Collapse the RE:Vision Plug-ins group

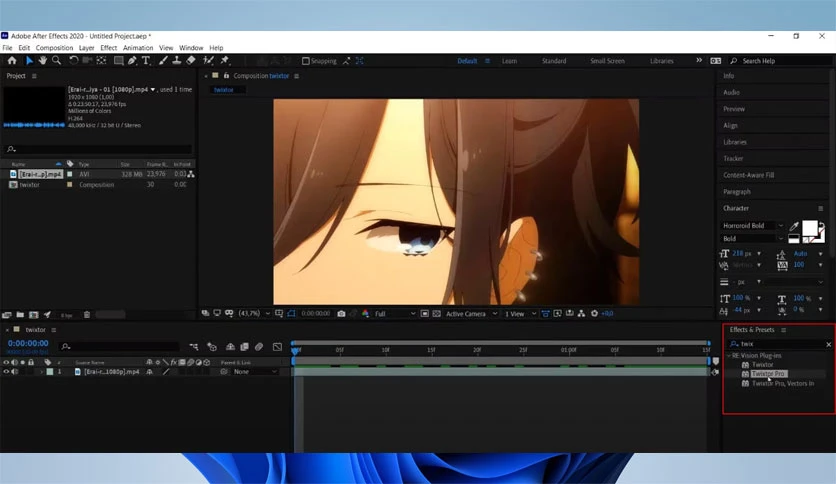(x=729, y=356)
